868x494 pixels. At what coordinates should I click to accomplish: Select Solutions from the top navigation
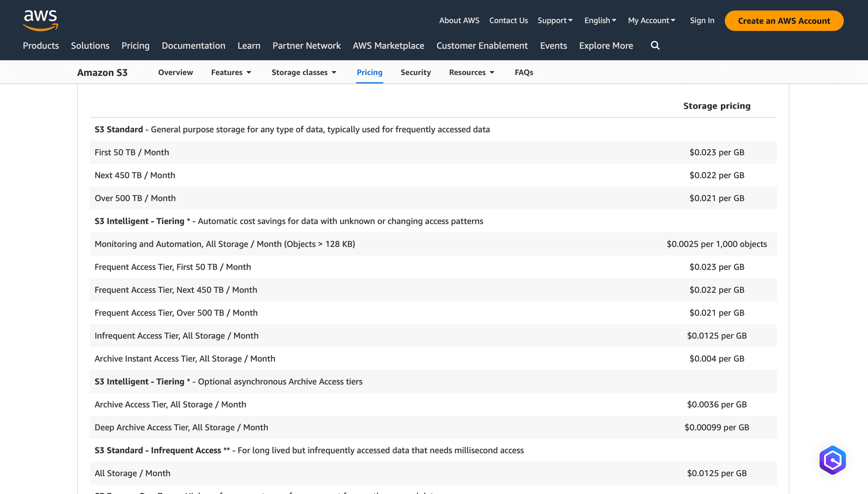(90, 46)
